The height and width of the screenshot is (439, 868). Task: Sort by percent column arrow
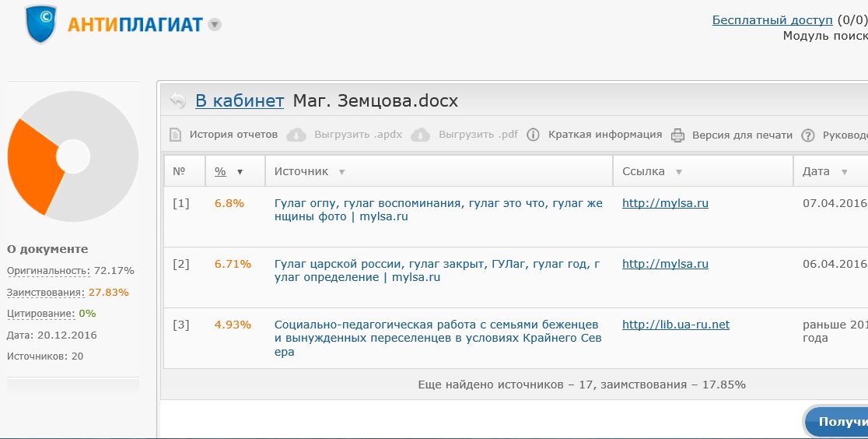point(240,172)
